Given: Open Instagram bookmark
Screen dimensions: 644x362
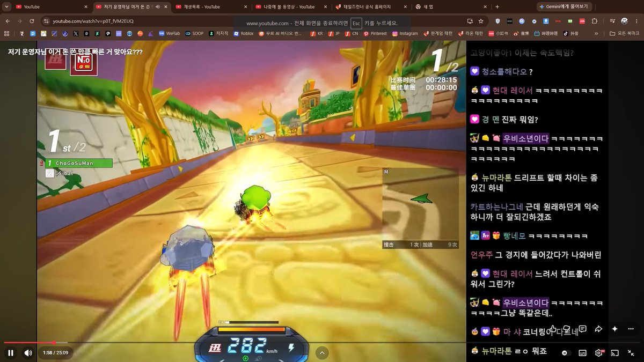Looking at the screenshot, I should (405, 33).
